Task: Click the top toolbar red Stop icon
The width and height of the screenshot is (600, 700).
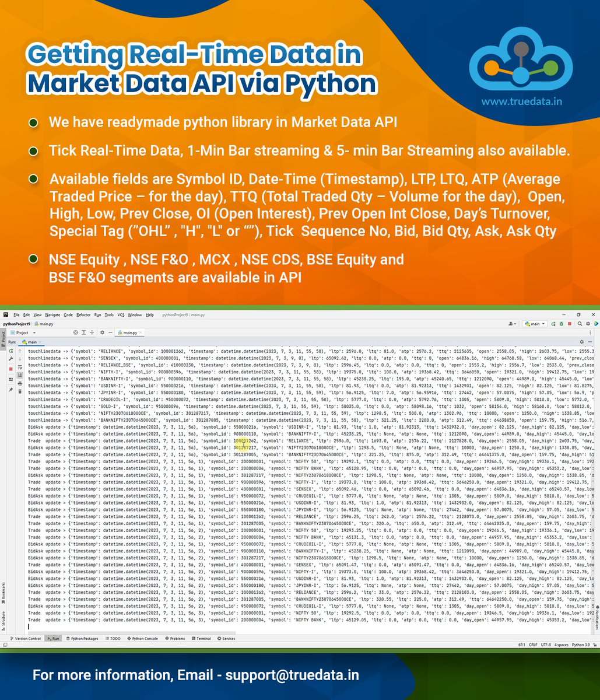Action: (570, 324)
